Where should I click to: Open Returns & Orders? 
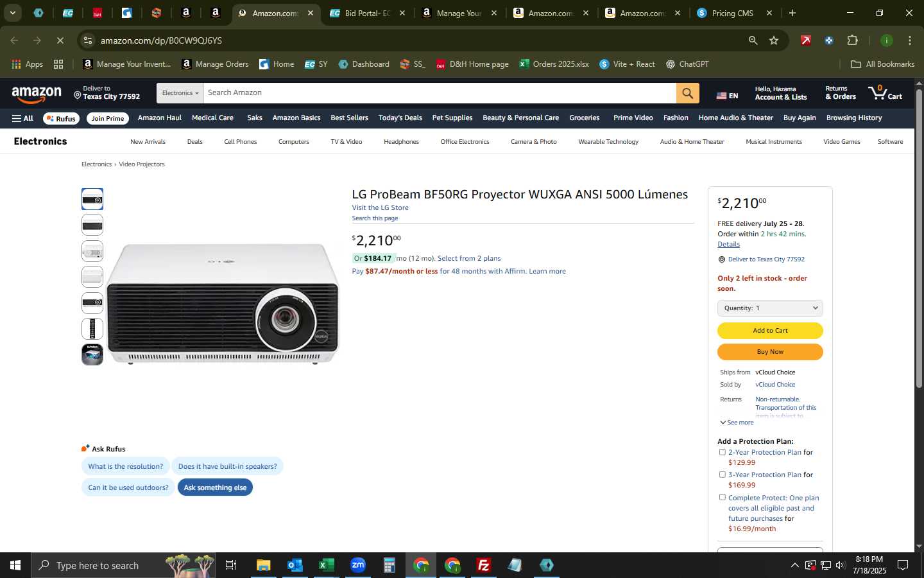click(x=841, y=93)
